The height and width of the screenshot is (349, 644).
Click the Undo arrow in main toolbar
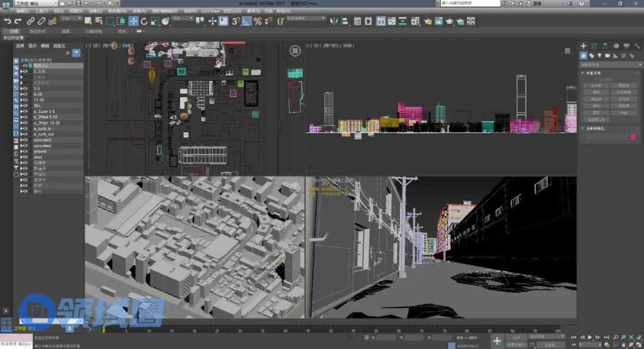[8, 21]
